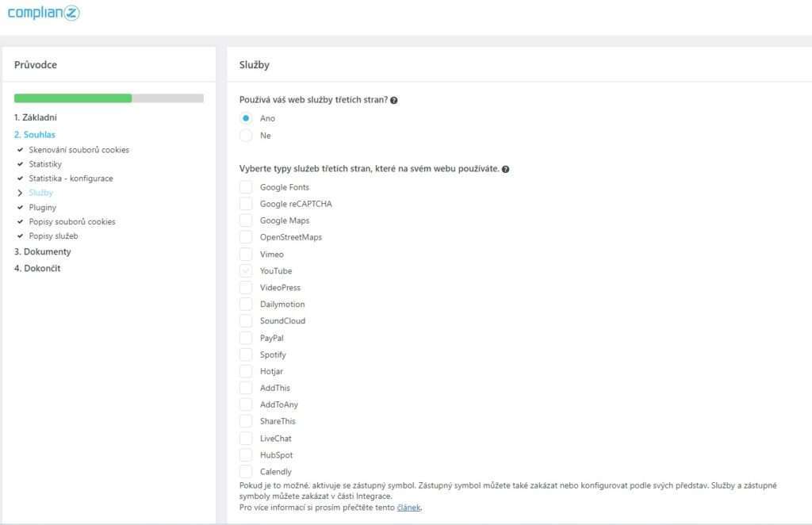Check the AddThis checkbox
This screenshot has height=525, width=812.
pos(246,388)
